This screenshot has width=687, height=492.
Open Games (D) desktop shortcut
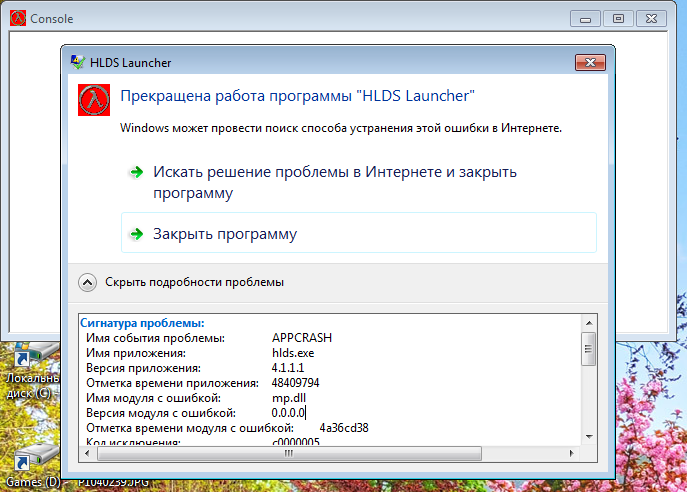[33, 465]
